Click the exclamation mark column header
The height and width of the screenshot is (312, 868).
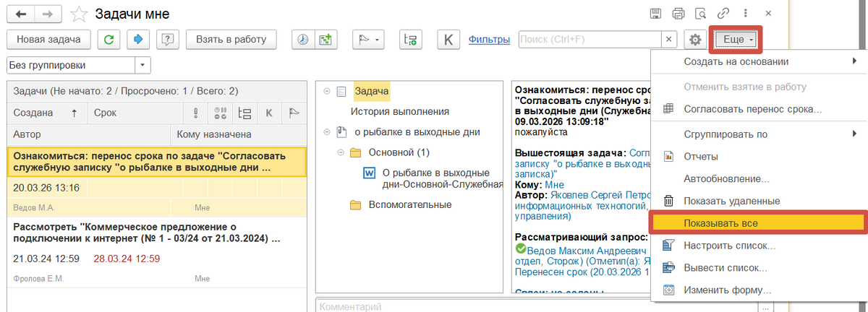pyautogui.click(x=195, y=113)
